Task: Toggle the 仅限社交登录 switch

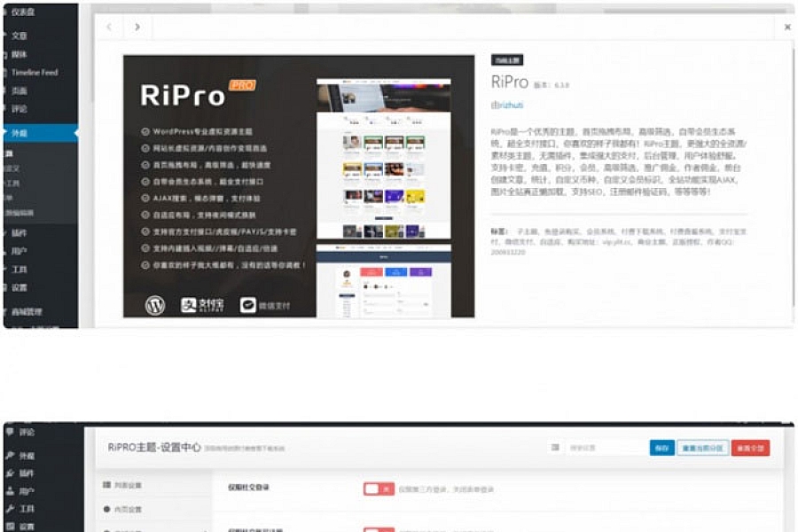Action: click(378, 489)
